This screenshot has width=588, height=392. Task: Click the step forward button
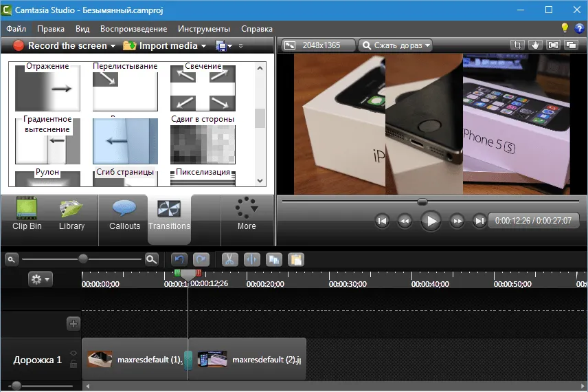pyautogui.click(x=457, y=221)
